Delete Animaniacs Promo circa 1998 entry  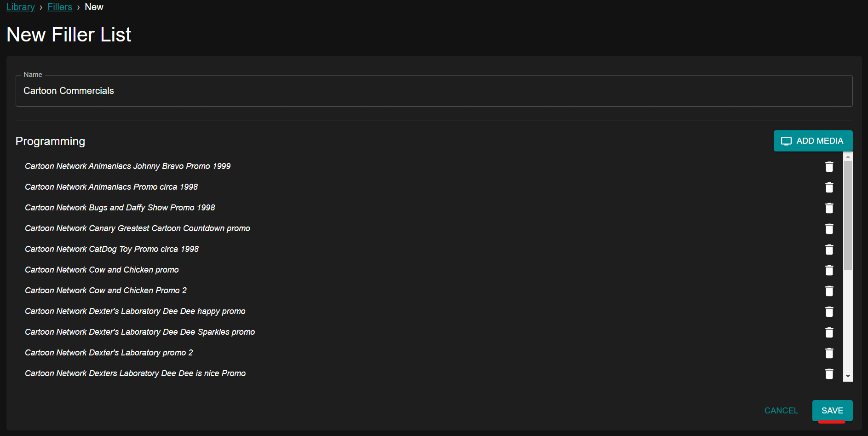829,187
